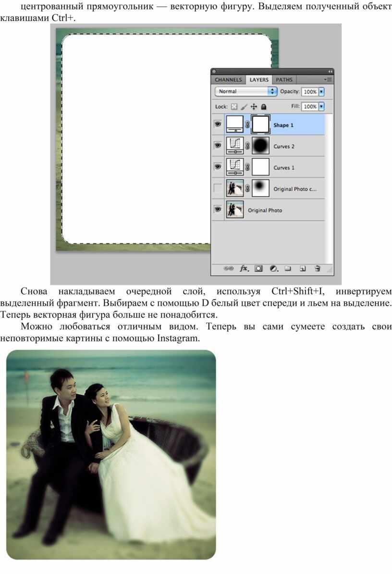
Task: Open the fx layer style menu
Action: coord(244,268)
